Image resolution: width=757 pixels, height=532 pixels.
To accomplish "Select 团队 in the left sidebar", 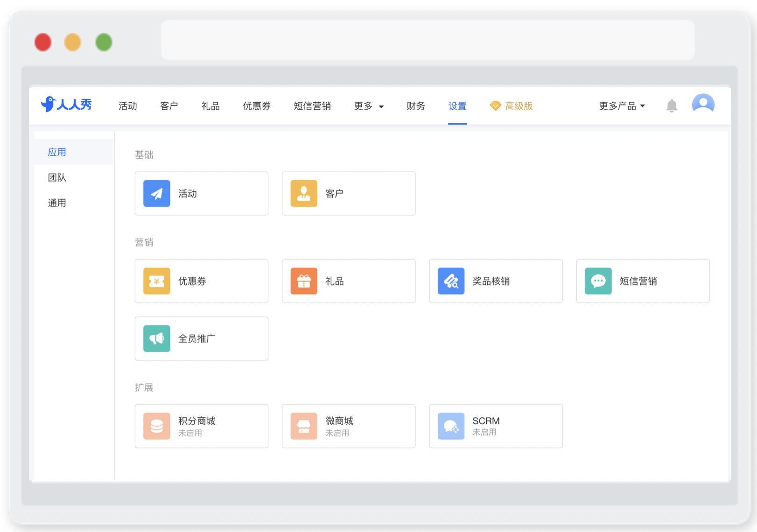I will click(74, 177).
